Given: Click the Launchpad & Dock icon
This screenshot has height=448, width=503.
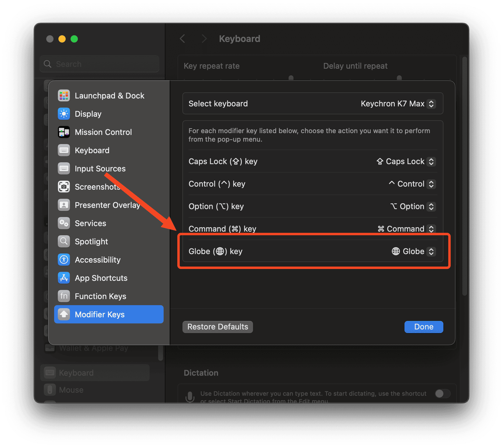Looking at the screenshot, I should pyautogui.click(x=64, y=95).
